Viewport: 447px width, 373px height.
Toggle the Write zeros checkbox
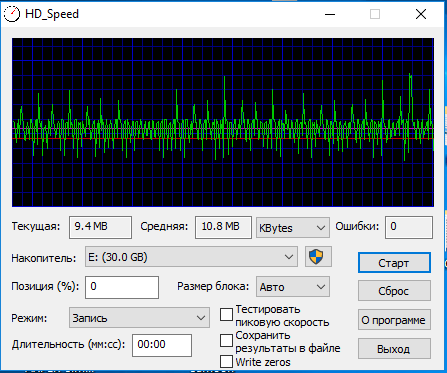(x=226, y=362)
